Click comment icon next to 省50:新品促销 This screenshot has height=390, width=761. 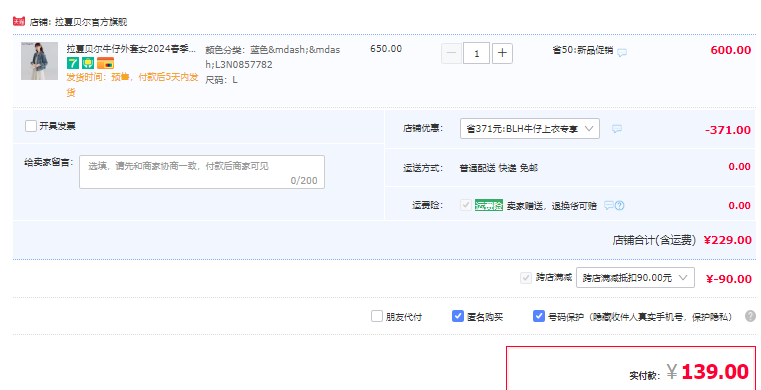[x=622, y=52]
